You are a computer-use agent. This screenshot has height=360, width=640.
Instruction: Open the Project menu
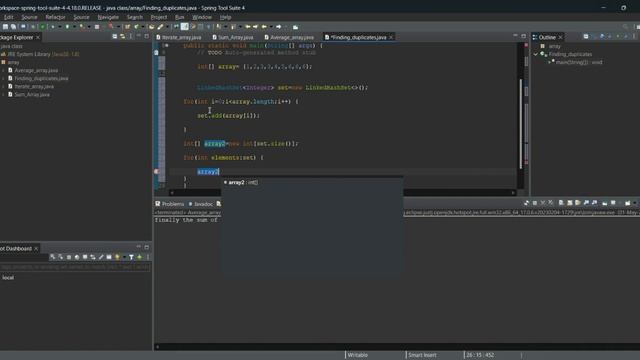coord(159,17)
